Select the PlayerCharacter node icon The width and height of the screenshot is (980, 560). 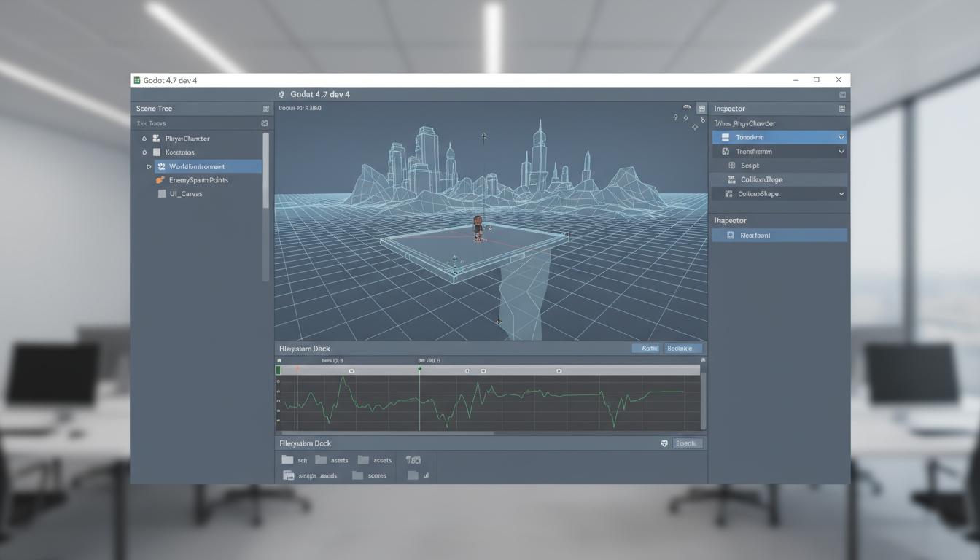point(156,138)
